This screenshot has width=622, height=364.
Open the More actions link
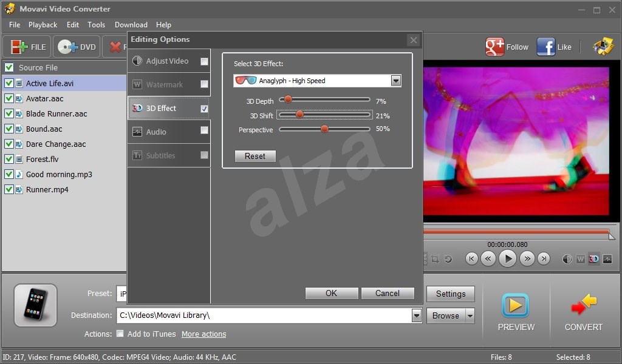coord(204,334)
